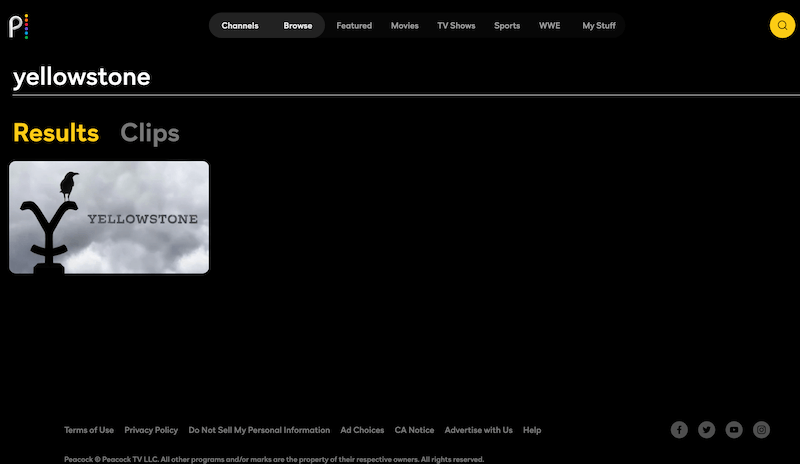The height and width of the screenshot is (464, 800).
Task: Click the Help footer link
Action: click(532, 430)
